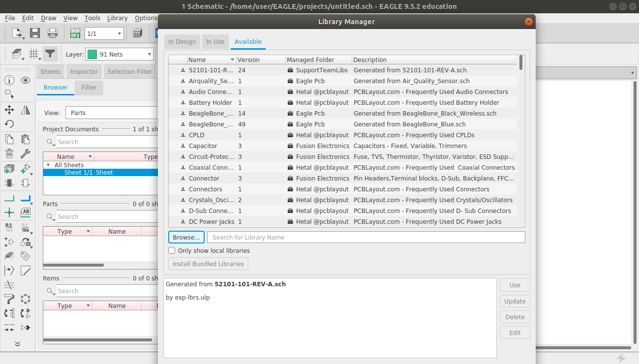Select the Pinswap tool
639x364 pixels.
(9, 313)
